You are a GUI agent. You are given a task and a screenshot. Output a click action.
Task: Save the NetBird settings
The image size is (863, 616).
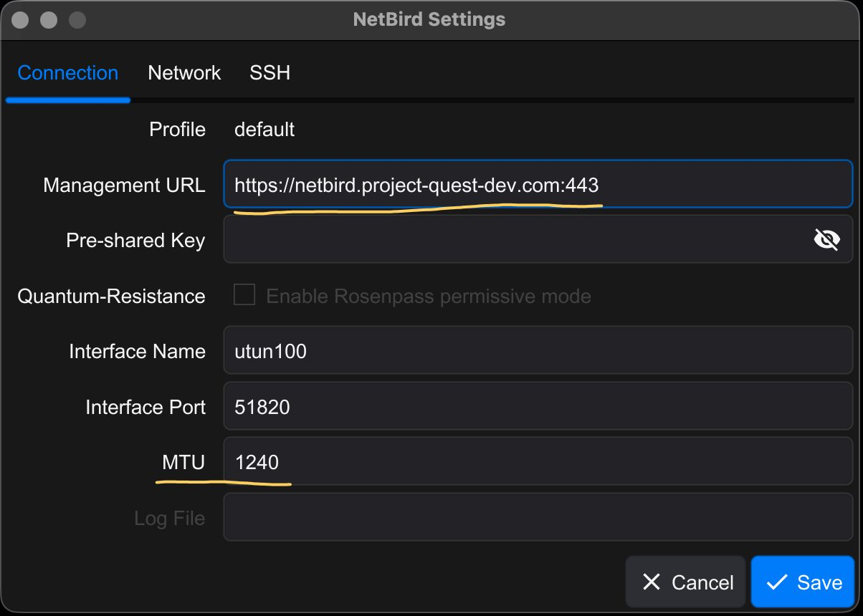803,582
